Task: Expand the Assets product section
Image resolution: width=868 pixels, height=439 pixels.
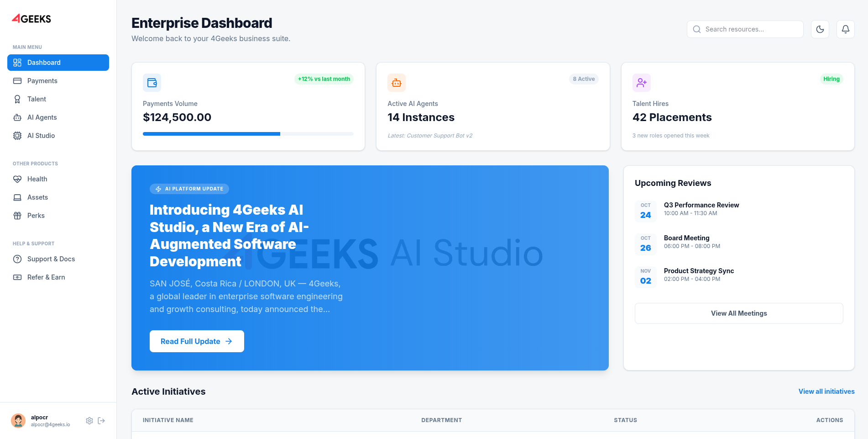Action: [x=38, y=197]
